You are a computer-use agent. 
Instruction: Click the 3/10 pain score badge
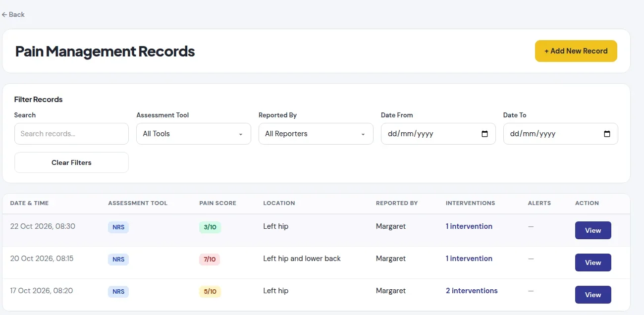tap(210, 227)
